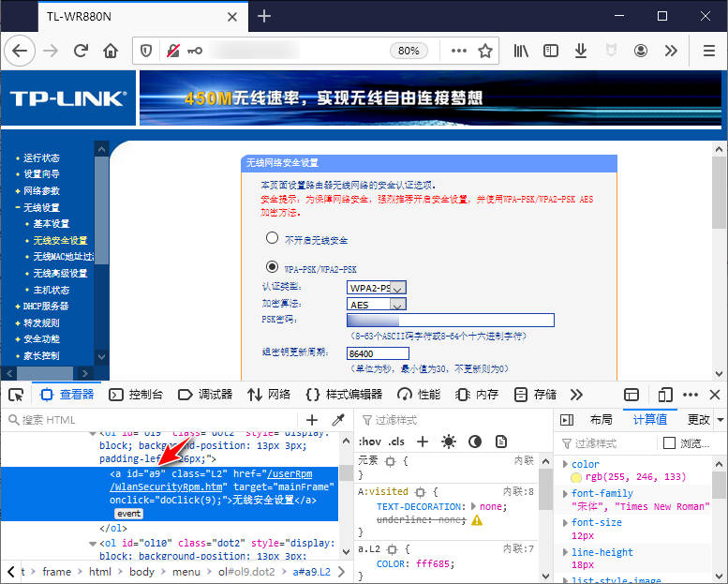Open 设置向导 in router menu
The height and width of the screenshot is (584, 728).
pos(41,174)
